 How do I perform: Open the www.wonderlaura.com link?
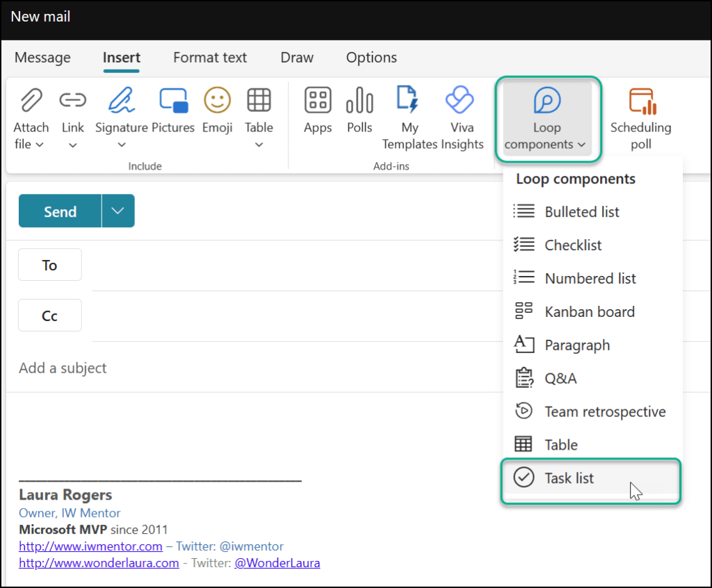tap(98, 563)
